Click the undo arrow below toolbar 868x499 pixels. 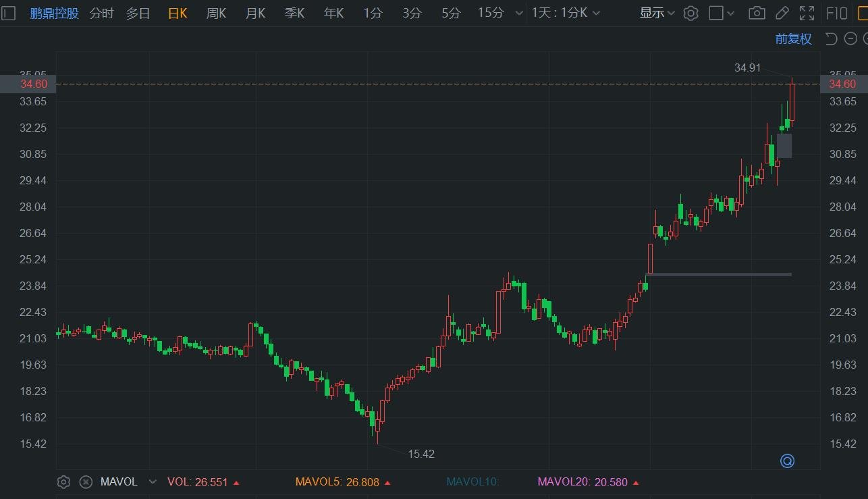(x=831, y=38)
